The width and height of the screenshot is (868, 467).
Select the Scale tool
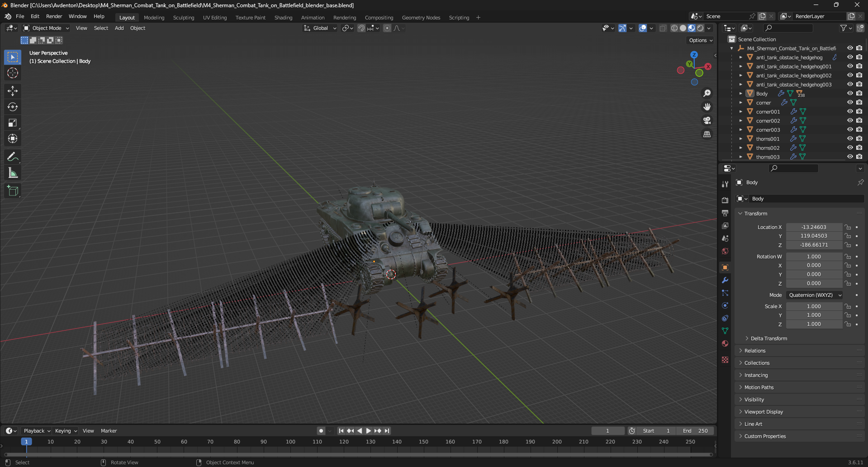click(x=13, y=123)
